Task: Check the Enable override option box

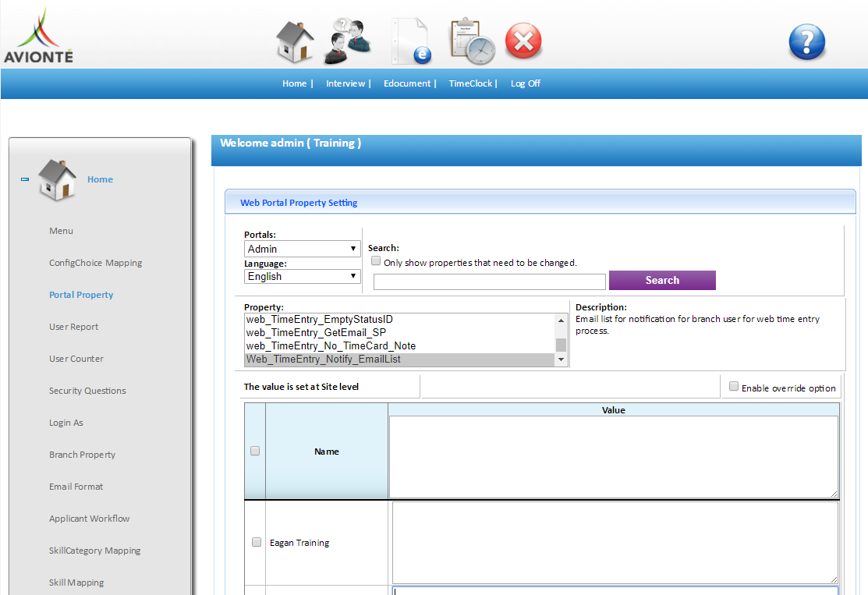Action: tap(734, 386)
